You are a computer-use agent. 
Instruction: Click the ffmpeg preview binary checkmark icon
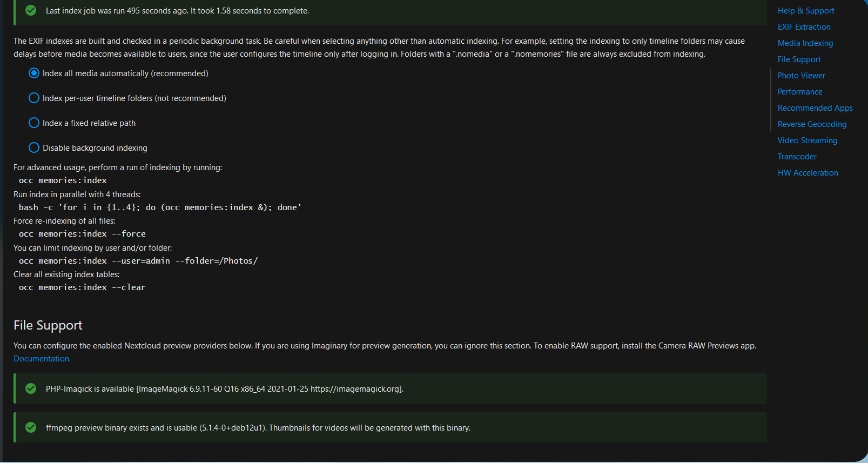pos(31,427)
